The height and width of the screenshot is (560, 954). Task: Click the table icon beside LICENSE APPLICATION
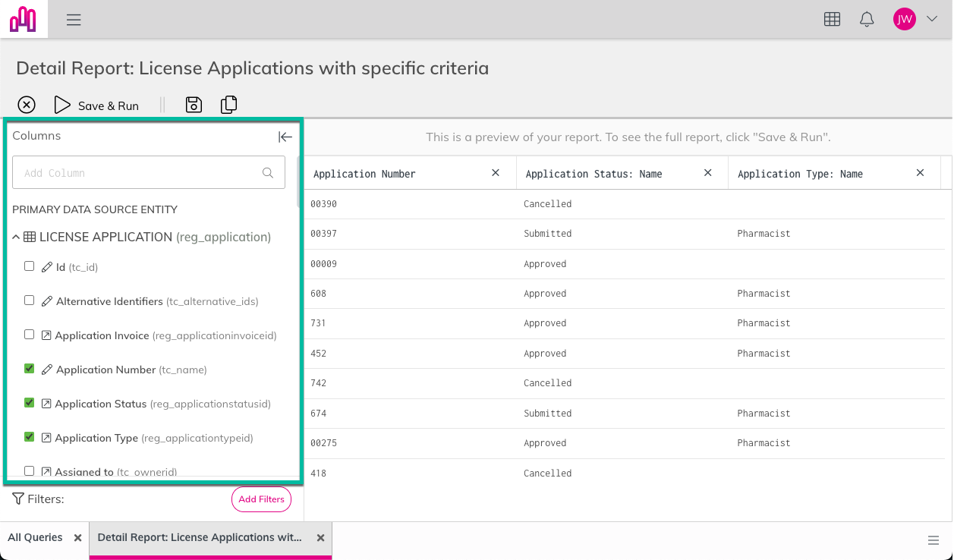coord(30,237)
